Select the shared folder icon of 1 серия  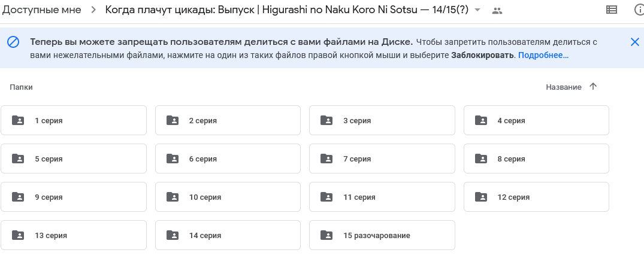click(18, 120)
